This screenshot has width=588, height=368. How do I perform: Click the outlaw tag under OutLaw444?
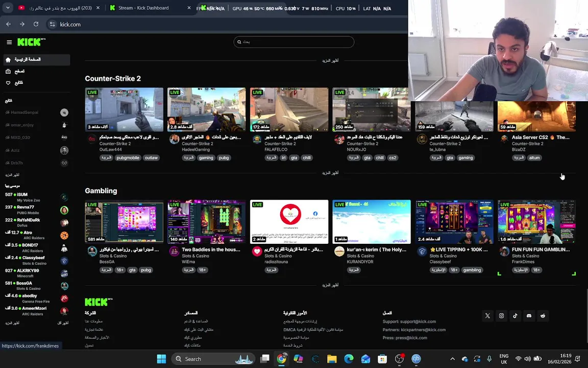click(151, 158)
